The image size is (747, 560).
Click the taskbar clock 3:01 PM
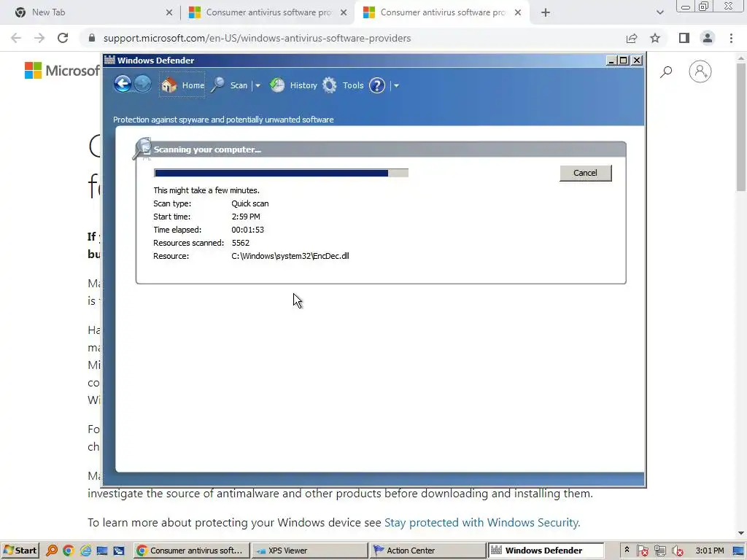point(709,551)
